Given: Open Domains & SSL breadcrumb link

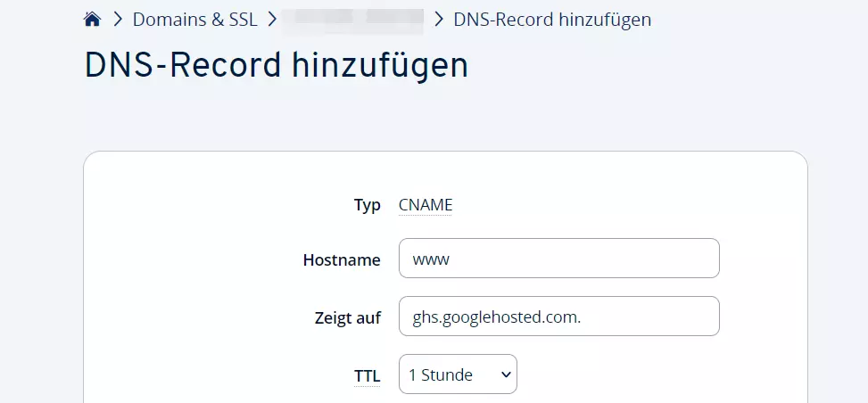Looking at the screenshot, I should (x=194, y=20).
